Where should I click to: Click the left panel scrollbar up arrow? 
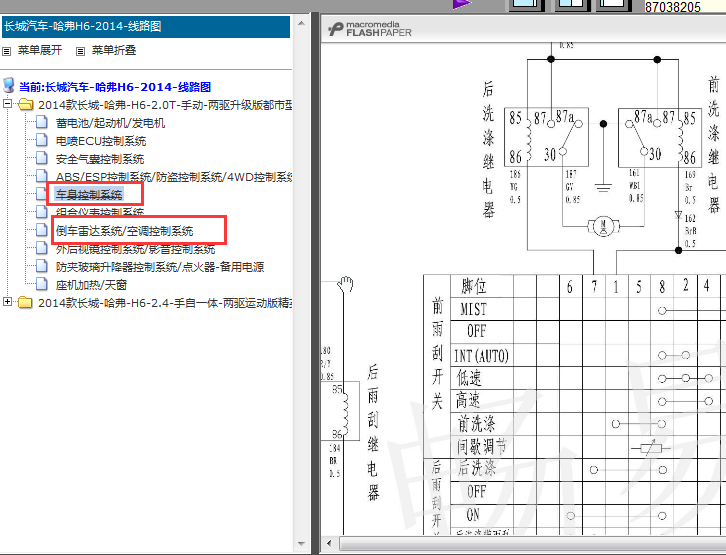coord(301,23)
